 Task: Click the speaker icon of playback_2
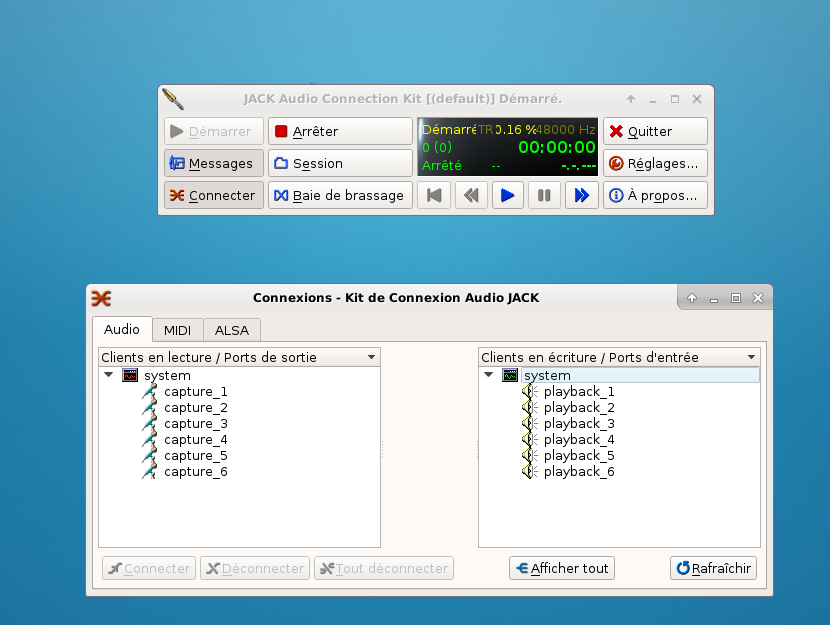tap(529, 407)
